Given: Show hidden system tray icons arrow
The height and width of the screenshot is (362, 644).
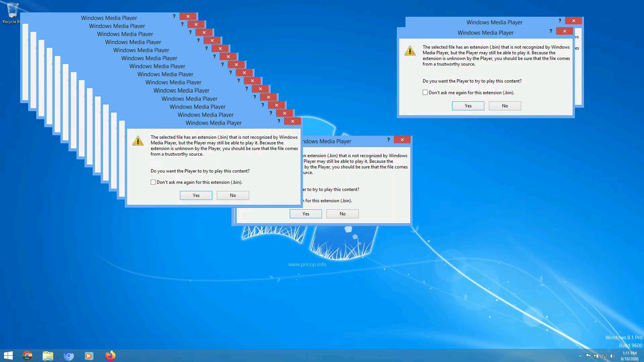Looking at the screenshot, I should pyautogui.click(x=580, y=356).
